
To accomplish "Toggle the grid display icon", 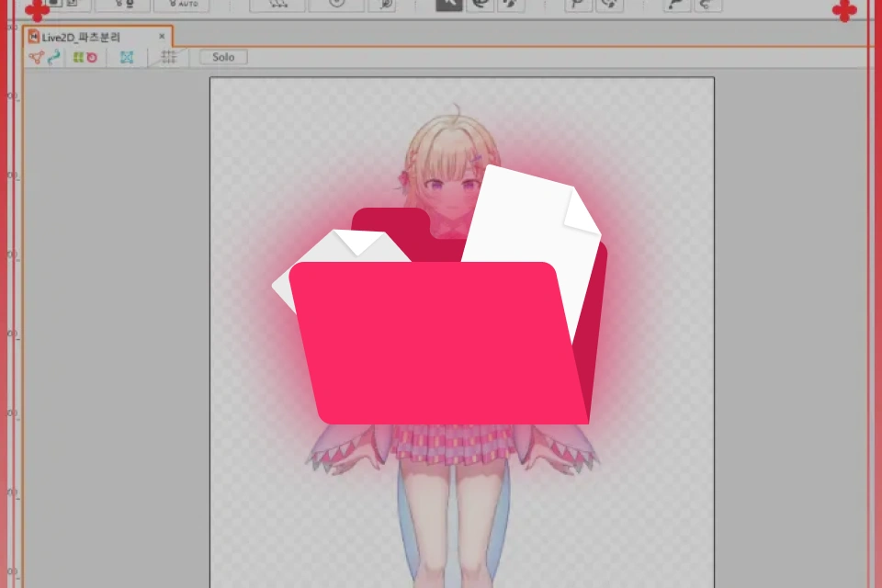I will (168, 57).
